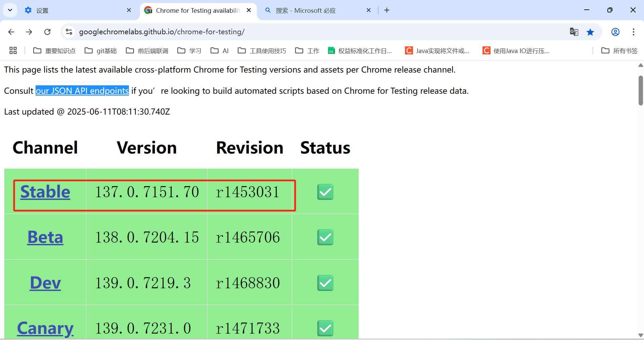The width and height of the screenshot is (644, 340).
Task: Open the Chrome profile account icon
Action: (x=615, y=32)
